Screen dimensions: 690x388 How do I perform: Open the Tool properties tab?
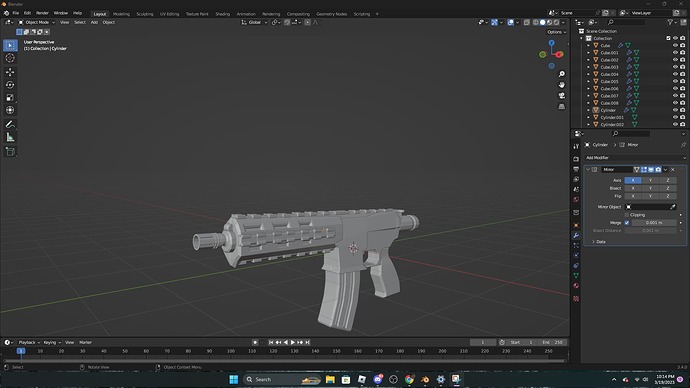click(x=576, y=146)
